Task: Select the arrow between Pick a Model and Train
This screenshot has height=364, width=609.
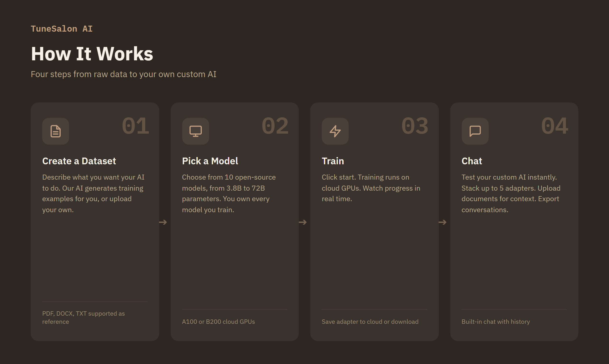Action: coord(304,222)
